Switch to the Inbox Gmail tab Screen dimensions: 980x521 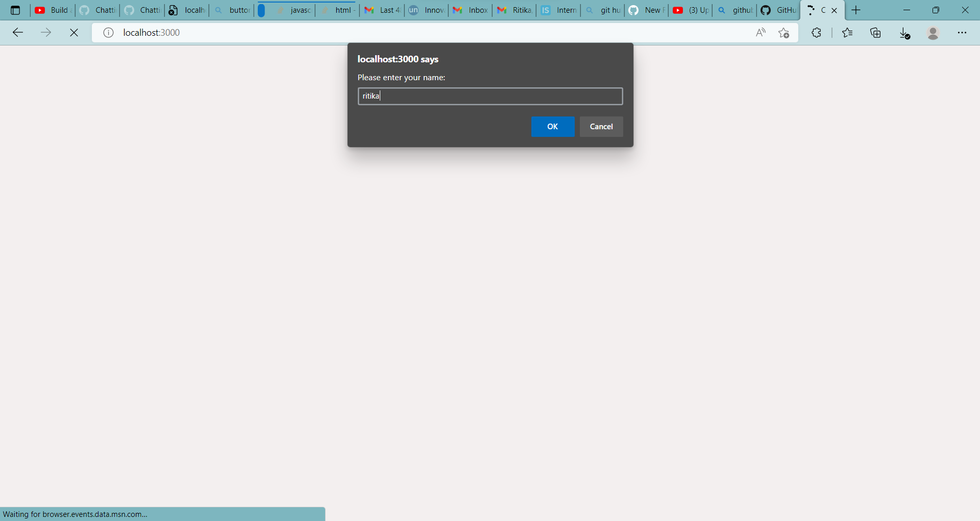(471, 10)
